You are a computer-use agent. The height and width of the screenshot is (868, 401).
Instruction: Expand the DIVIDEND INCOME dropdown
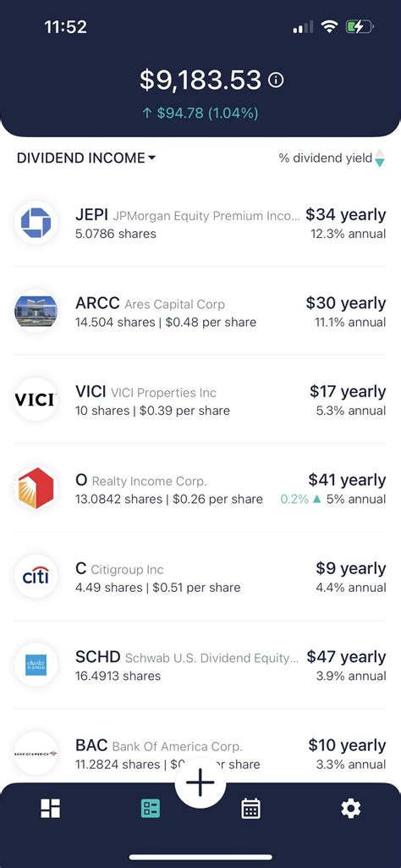coord(86,158)
